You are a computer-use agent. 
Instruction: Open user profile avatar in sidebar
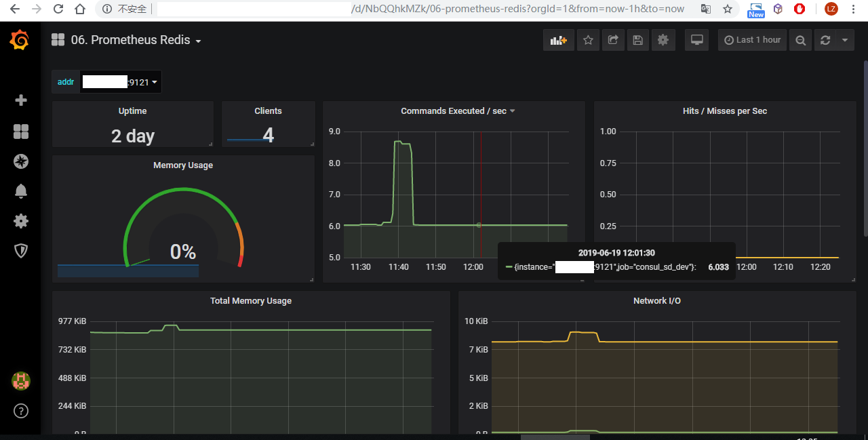[x=21, y=381]
